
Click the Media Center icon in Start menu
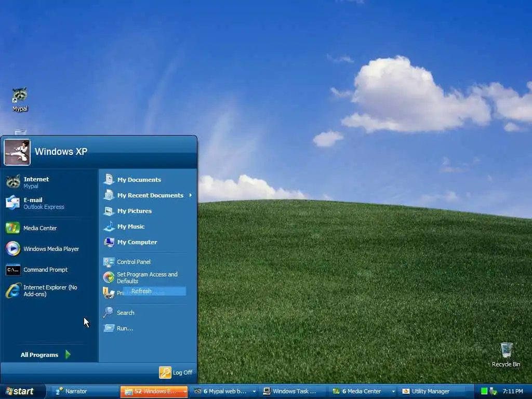12,228
